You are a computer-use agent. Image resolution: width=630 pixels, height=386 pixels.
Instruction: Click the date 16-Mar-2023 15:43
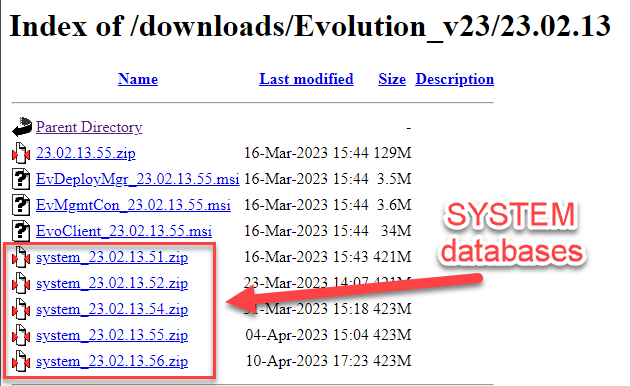[x=306, y=257]
